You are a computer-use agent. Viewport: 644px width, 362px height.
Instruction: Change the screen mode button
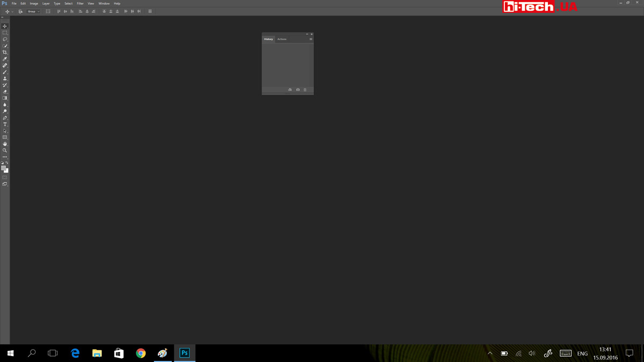(5, 184)
